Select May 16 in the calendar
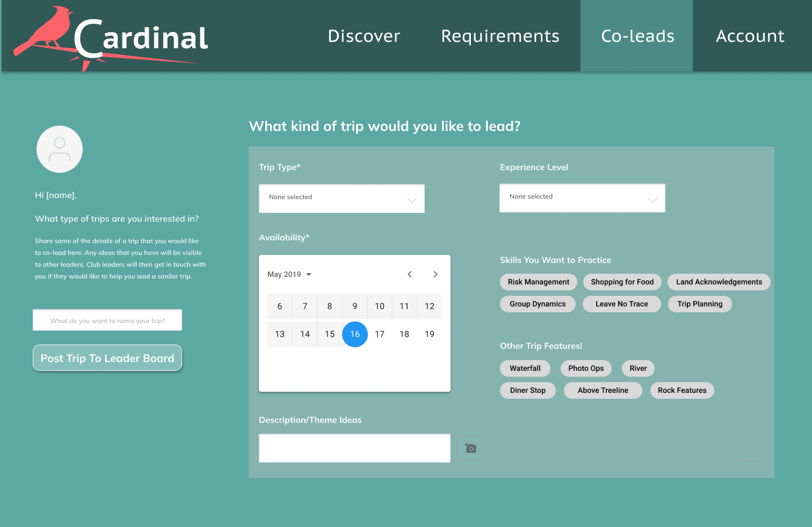This screenshot has height=527, width=812. (x=355, y=334)
